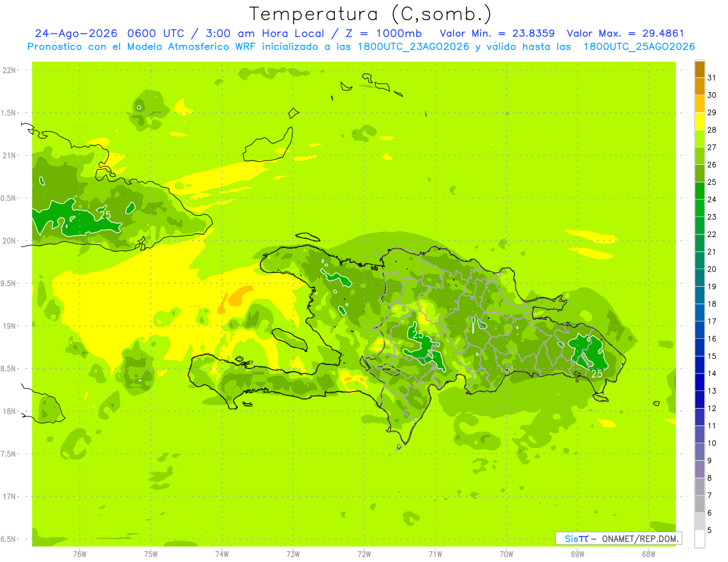The height and width of the screenshot is (562, 728).
Task: Click the latitude label '21N'
Action: coord(10,155)
